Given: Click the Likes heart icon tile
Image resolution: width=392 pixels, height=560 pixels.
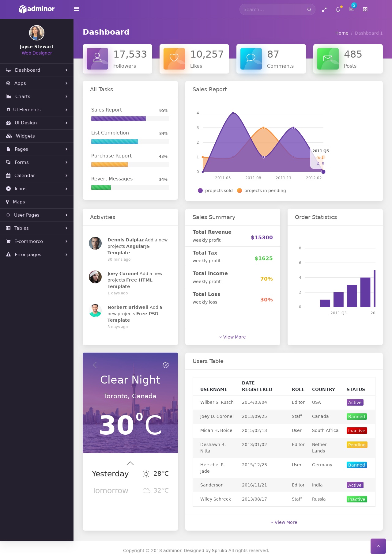Looking at the screenshot, I should click(174, 59).
